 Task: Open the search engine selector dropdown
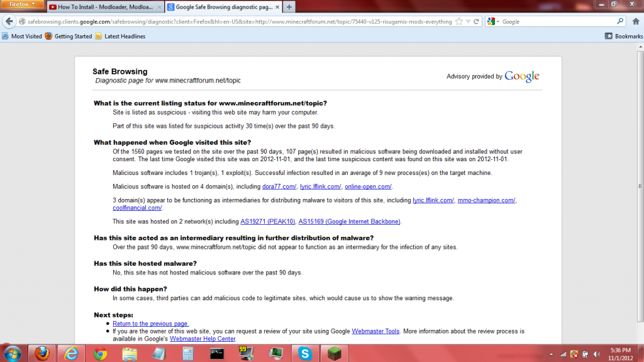[493, 21]
